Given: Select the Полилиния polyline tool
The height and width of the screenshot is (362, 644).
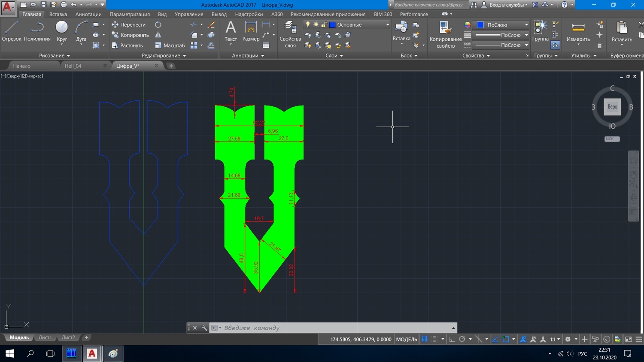Looking at the screenshot, I should pyautogui.click(x=37, y=31).
